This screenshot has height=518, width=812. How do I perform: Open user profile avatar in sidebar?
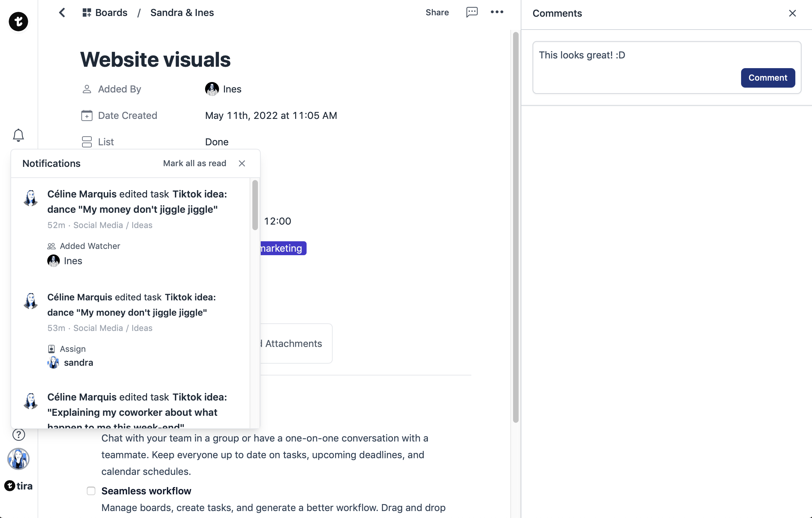pos(18,459)
